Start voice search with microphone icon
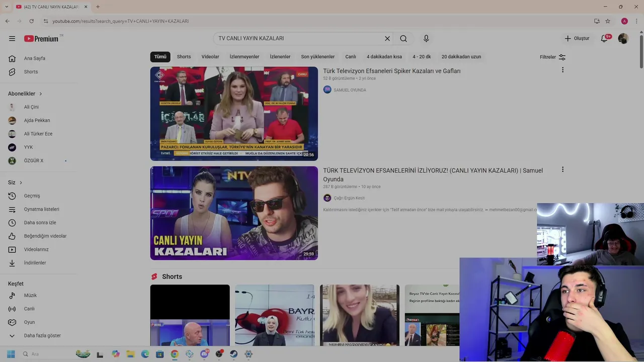This screenshot has width=644, height=362. 426,38
